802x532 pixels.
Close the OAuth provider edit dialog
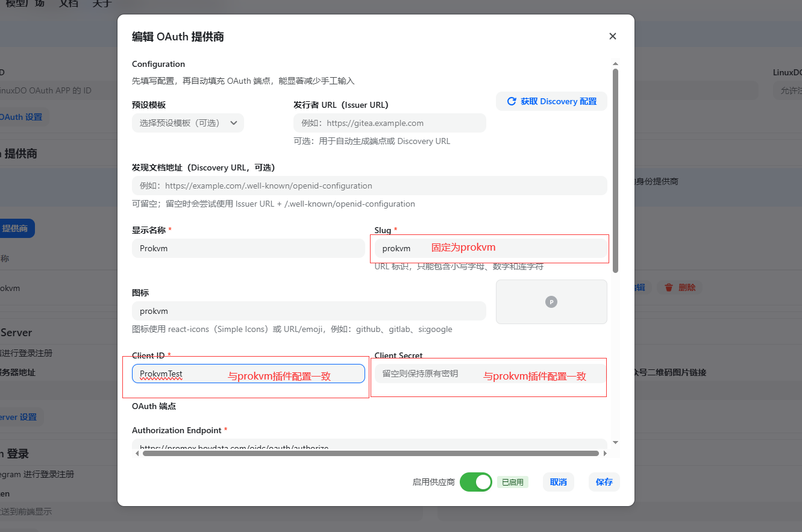click(612, 36)
